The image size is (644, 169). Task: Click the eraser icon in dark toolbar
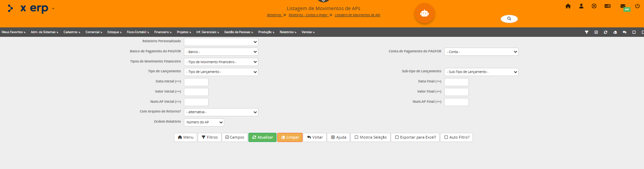[x=615, y=32]
